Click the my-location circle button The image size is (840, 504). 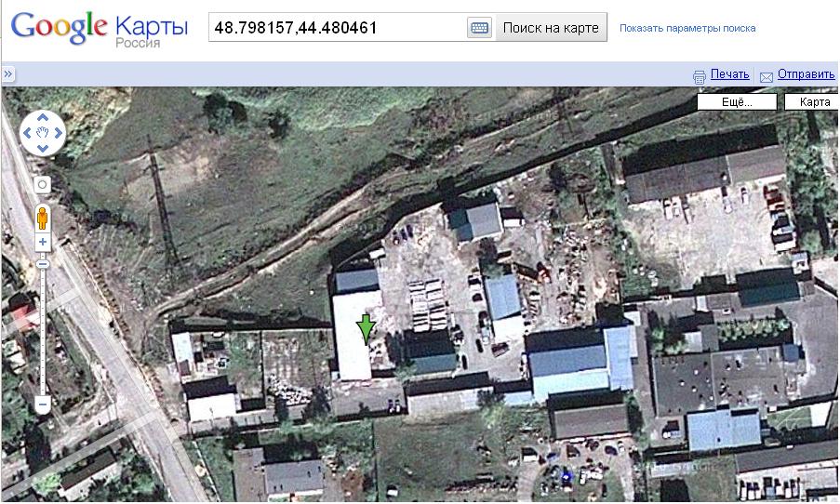[x=42, y=185]
